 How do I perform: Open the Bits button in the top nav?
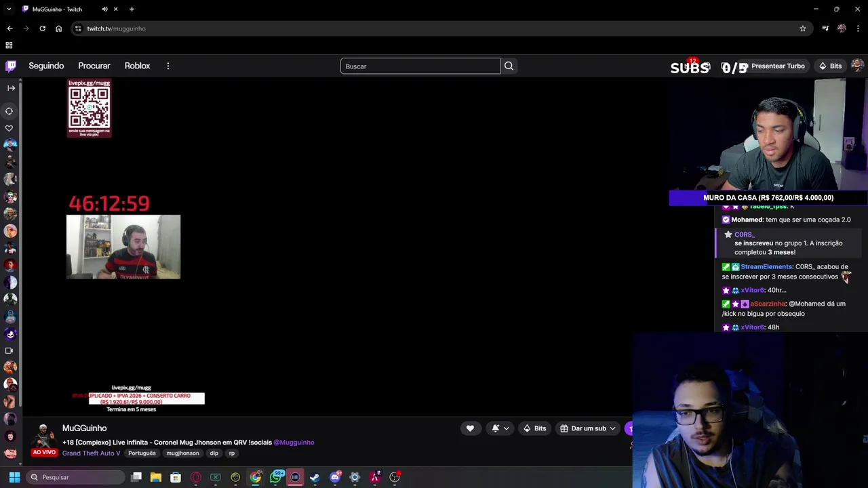(x=830, y=66)
